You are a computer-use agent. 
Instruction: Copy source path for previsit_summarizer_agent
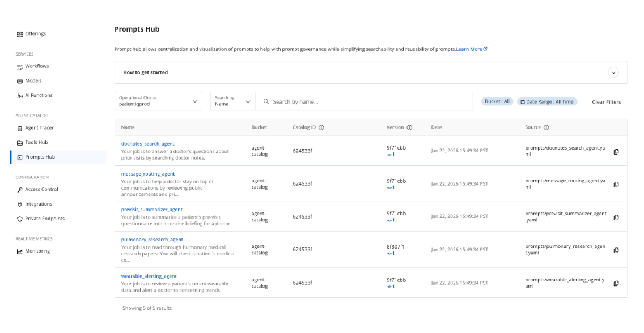(616, 217)
